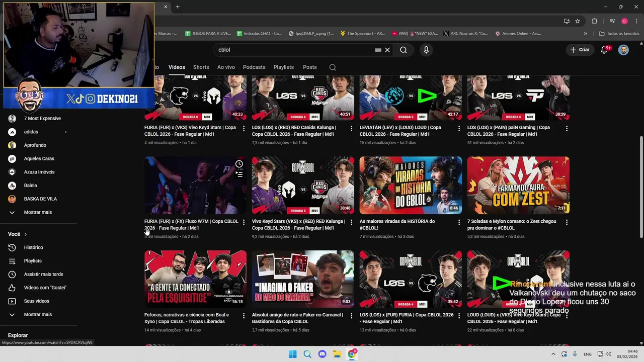This screenshot has width=644, height=362.
Task: Open the Imagina o Faker thumbnail
Action: tap(303, 279)
